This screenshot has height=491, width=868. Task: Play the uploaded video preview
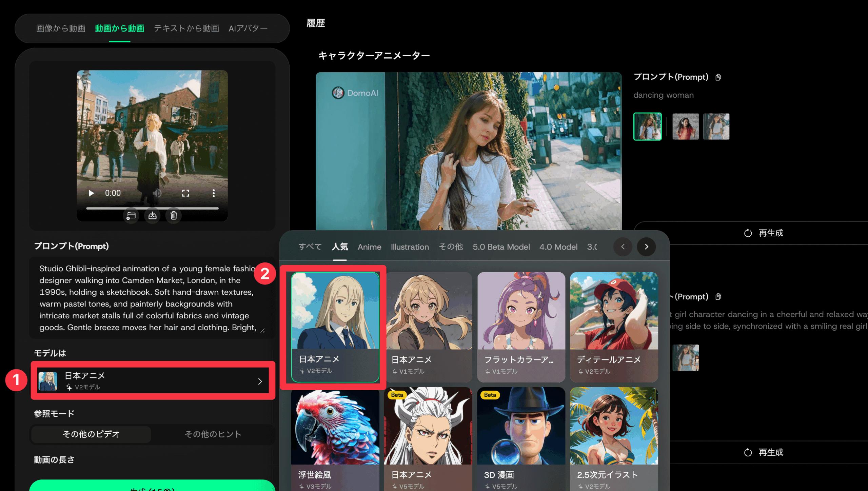coord(91,193)
